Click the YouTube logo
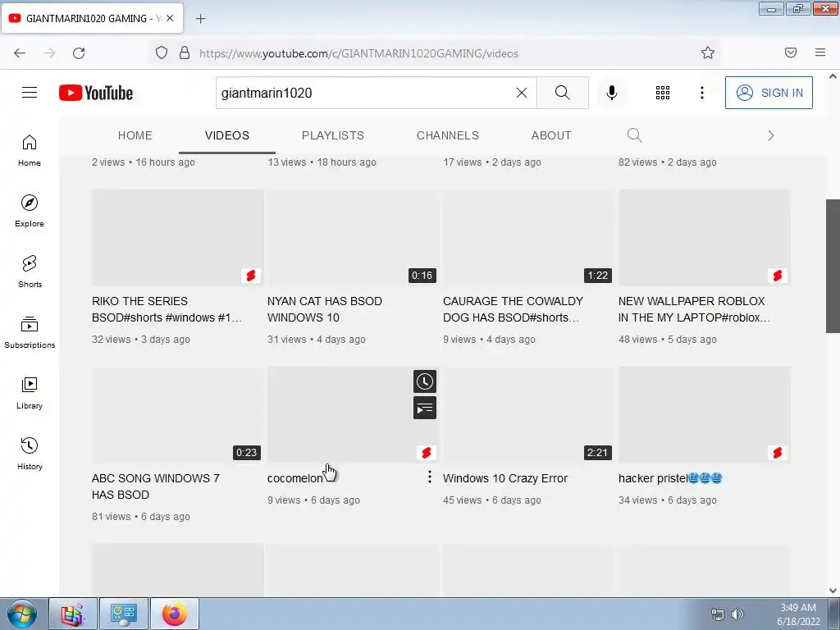This screenshot has width=840, height=630. point(96,93)
